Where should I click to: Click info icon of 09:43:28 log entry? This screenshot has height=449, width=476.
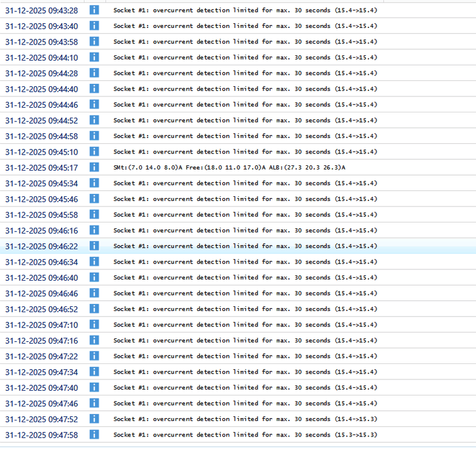pos(94,10)
